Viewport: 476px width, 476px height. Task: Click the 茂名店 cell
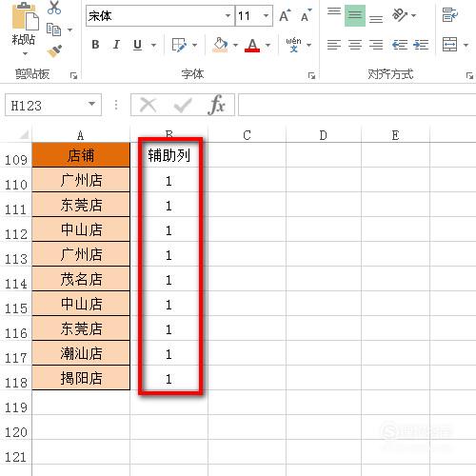click(81, 279)
